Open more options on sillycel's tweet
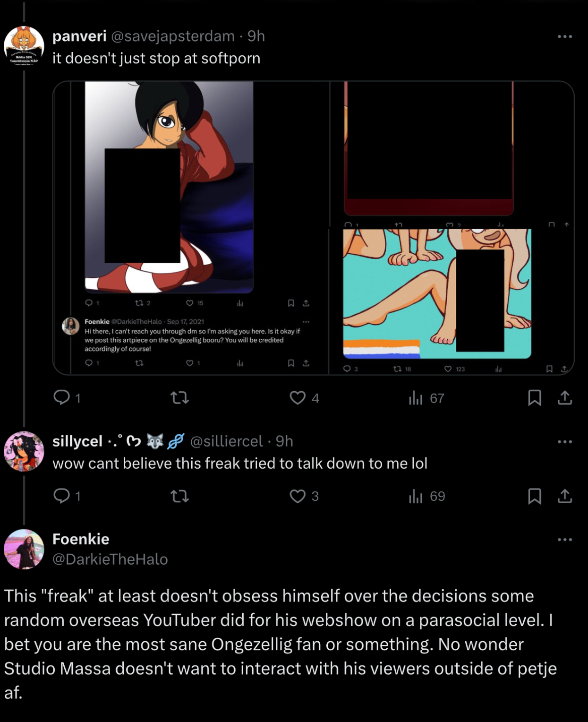 565,442
